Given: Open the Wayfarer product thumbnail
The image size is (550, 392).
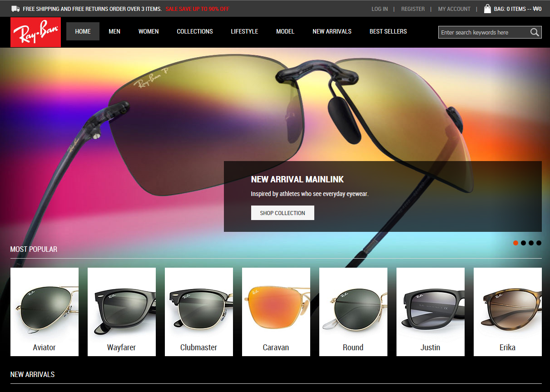Looking at the screenshot, I should (x=122, y=312).
